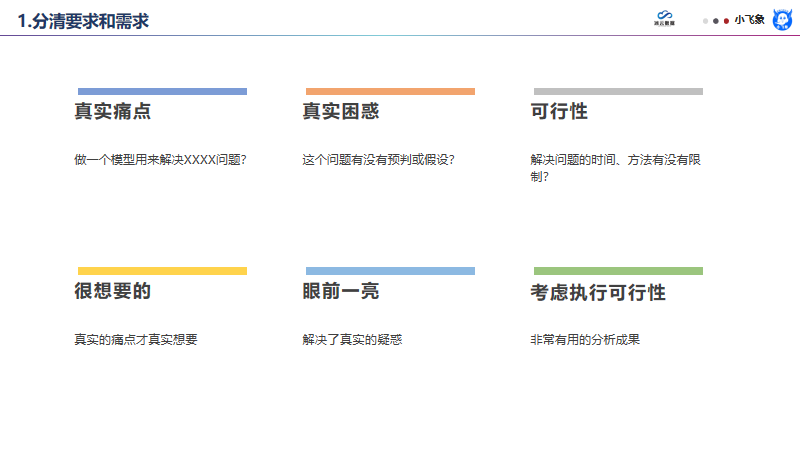Select the 考虑执行可行性 heading
Image resolution: width=800 pixels, height=450 pixels.
point(598,292)
